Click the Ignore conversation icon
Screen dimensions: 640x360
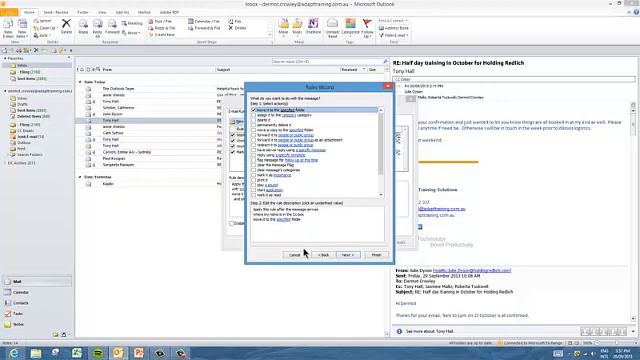(x=36, y=21)
